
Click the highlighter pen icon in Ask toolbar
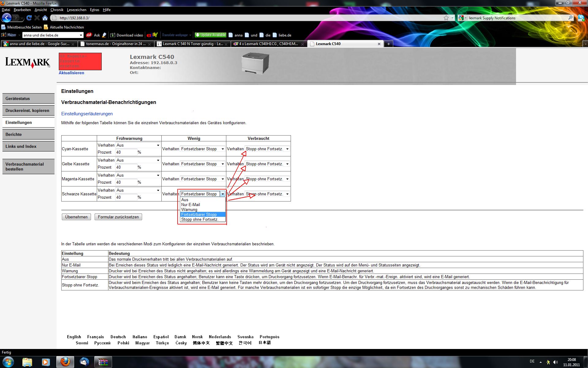pos(104,35)
